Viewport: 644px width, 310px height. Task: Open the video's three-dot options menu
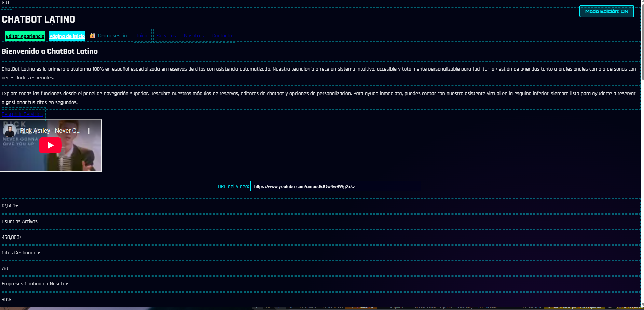coord(89,131)
